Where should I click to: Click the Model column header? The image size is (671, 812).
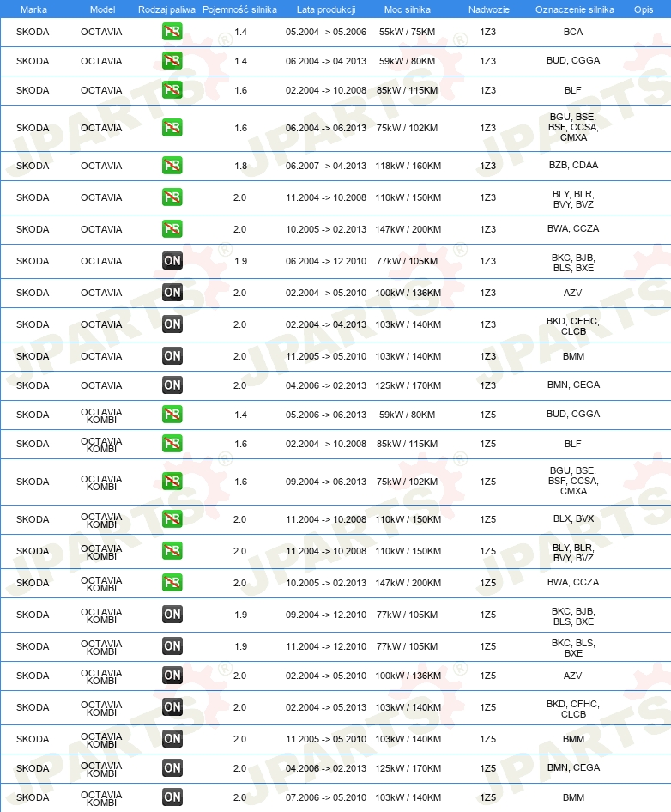click(x=102, y=9)
